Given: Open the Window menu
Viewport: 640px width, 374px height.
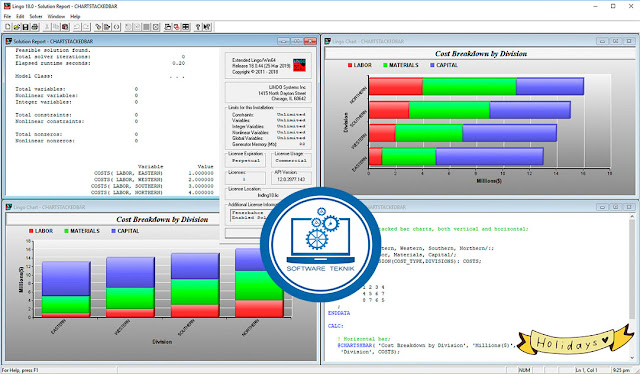Looking at the screenshot, I should coord(56,16).
